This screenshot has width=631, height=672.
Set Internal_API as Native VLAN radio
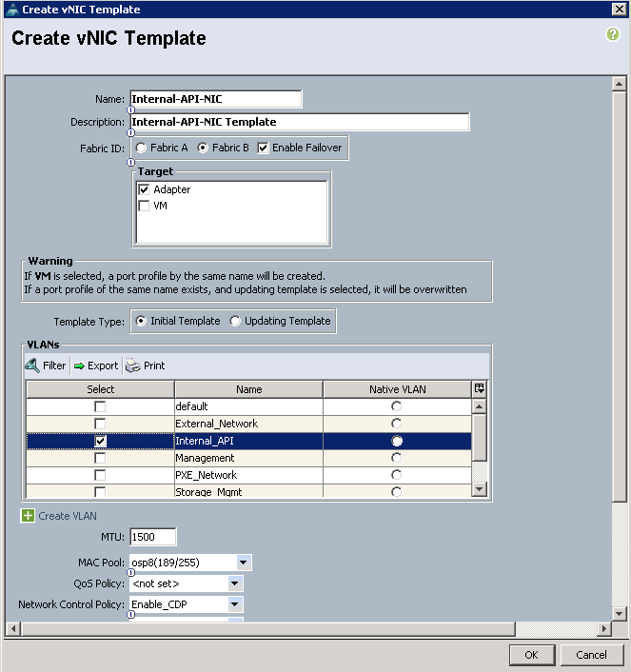pos(397,441)
